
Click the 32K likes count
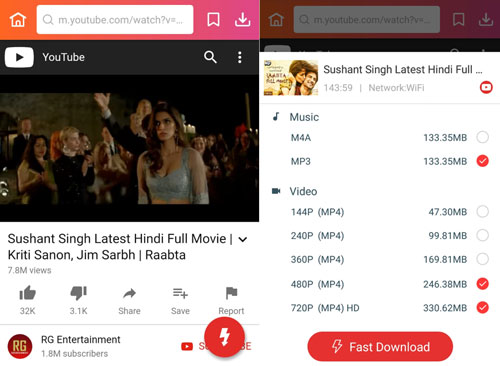[x=27, y=311]
